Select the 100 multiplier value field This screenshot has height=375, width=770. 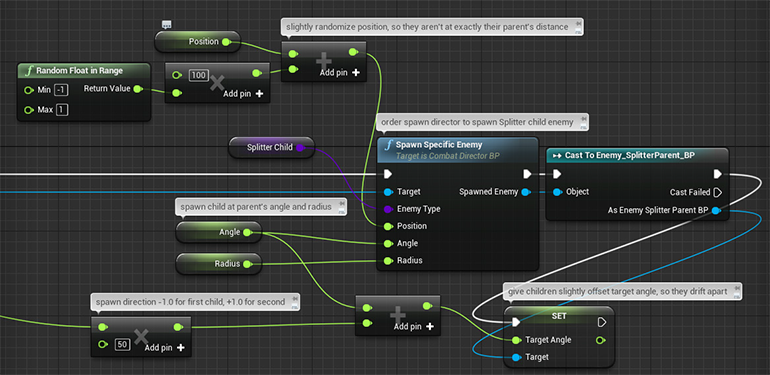click(199, 76)
